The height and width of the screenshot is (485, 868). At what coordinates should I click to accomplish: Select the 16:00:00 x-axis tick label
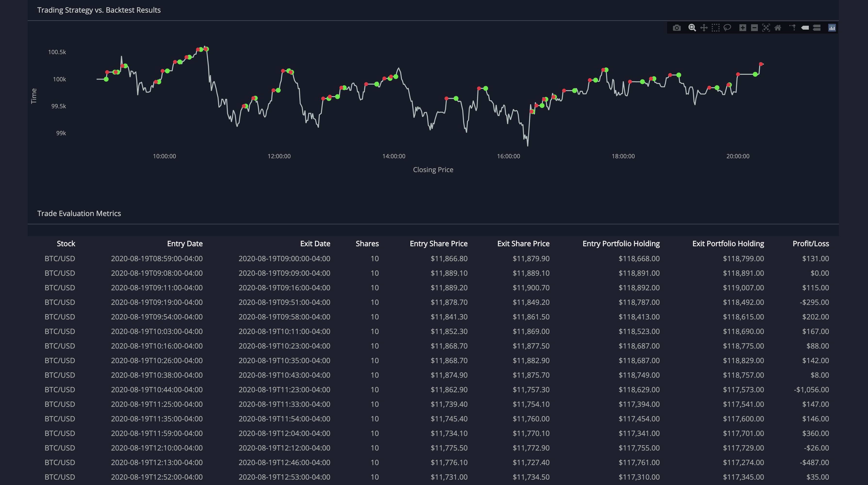point(508,156)
